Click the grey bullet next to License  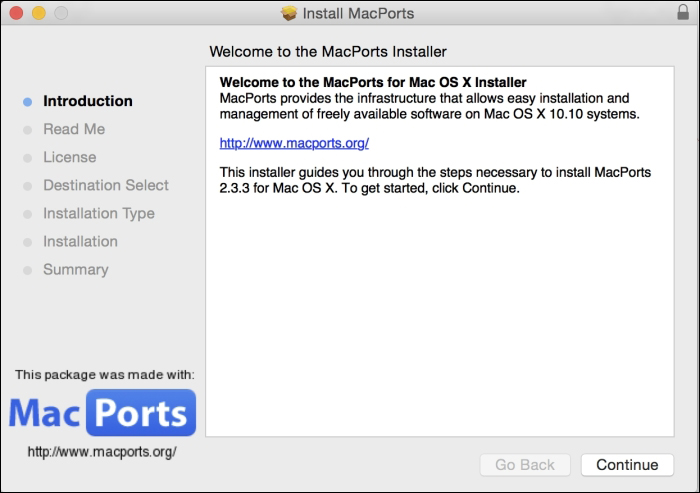pos(28,158)
